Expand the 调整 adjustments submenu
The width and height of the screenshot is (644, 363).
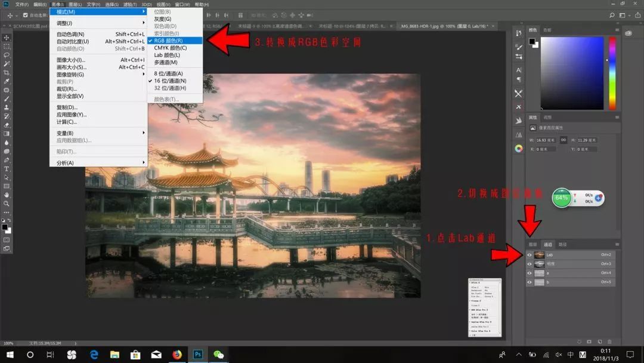[x=66, y=21]
